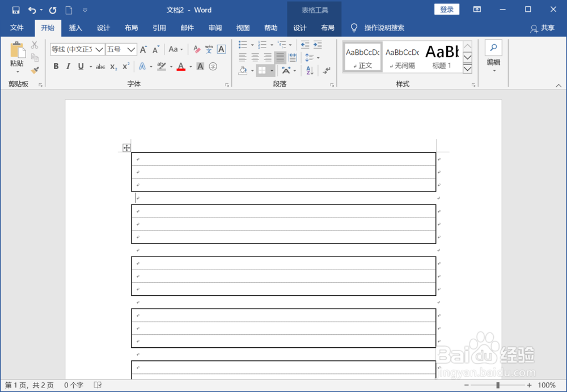Sort the selection with the A-Z icon
The height and width of the screenshot is (392, 567).
pos(310,70)
